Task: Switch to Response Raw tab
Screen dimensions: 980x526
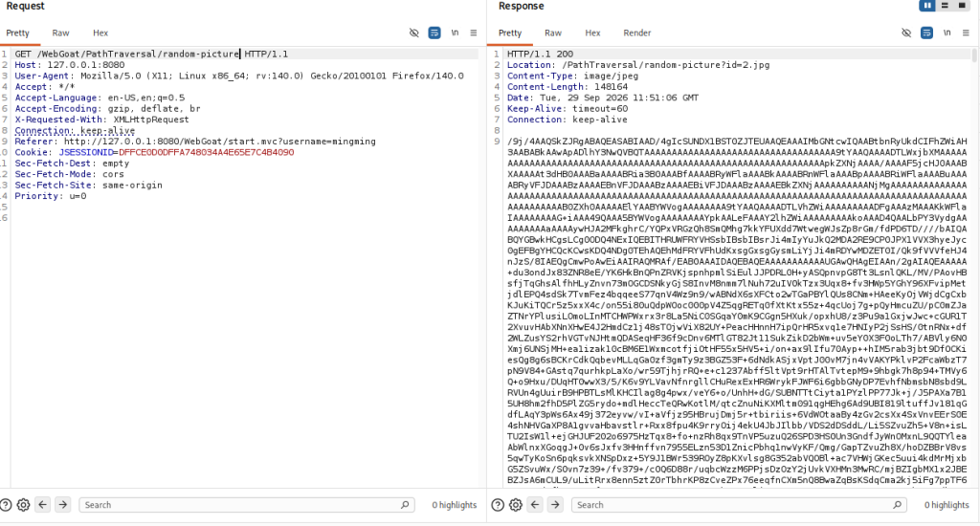Action: pos(553,33)
